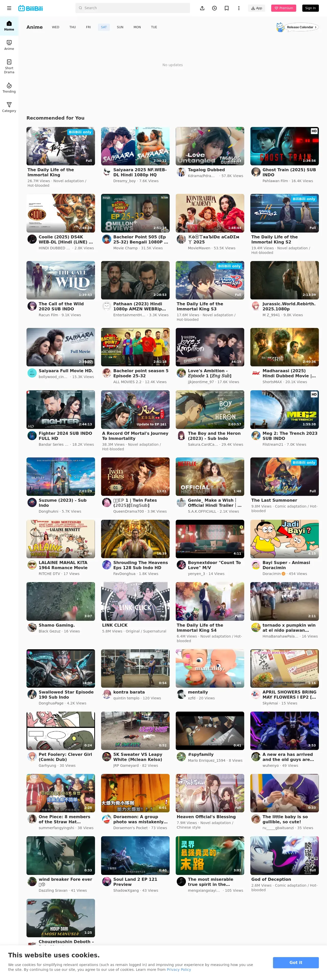Image resolution: width=327 pixels, height=980 pixels.
Task: Open the Release Calendar link
Action: [302, 27]
